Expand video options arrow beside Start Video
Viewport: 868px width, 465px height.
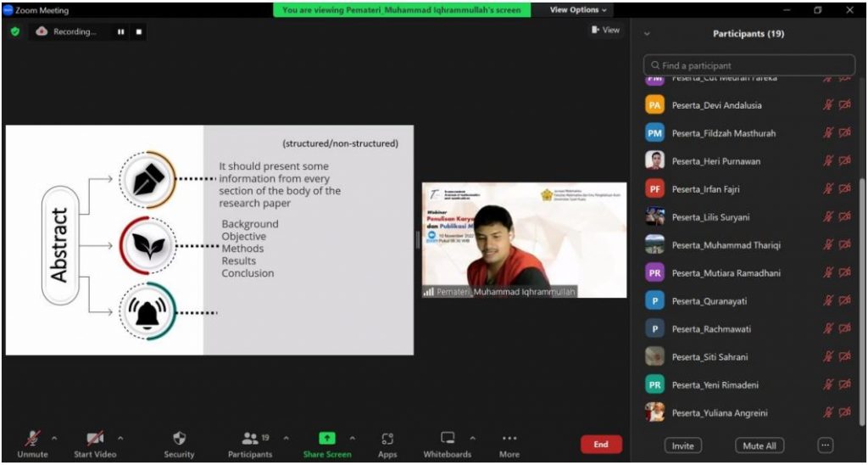[120, 438]
